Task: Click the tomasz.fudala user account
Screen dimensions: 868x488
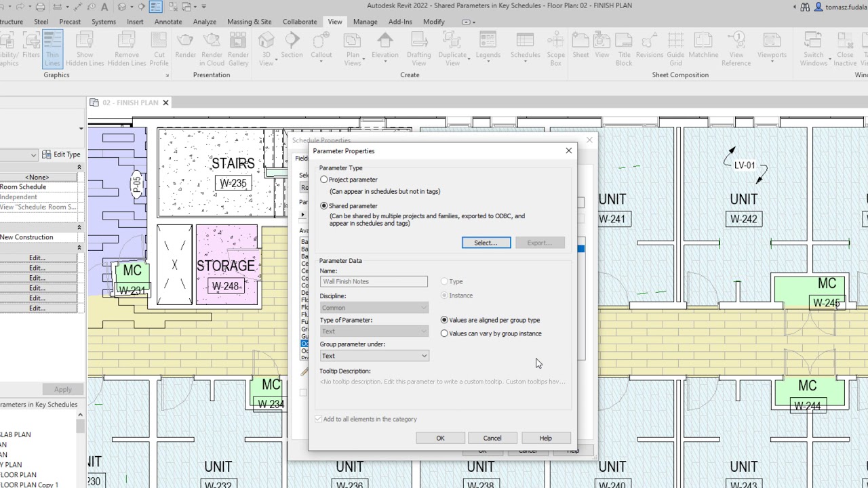Action: tap(841, 7)
